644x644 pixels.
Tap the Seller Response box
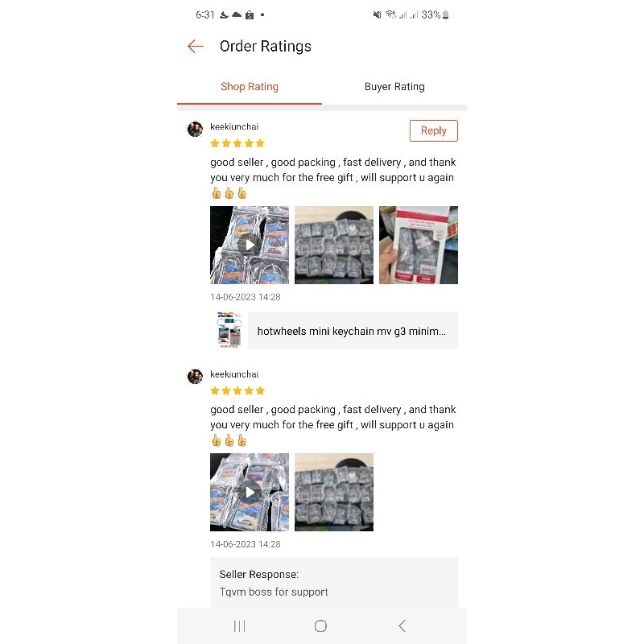(x=334, y=582)
